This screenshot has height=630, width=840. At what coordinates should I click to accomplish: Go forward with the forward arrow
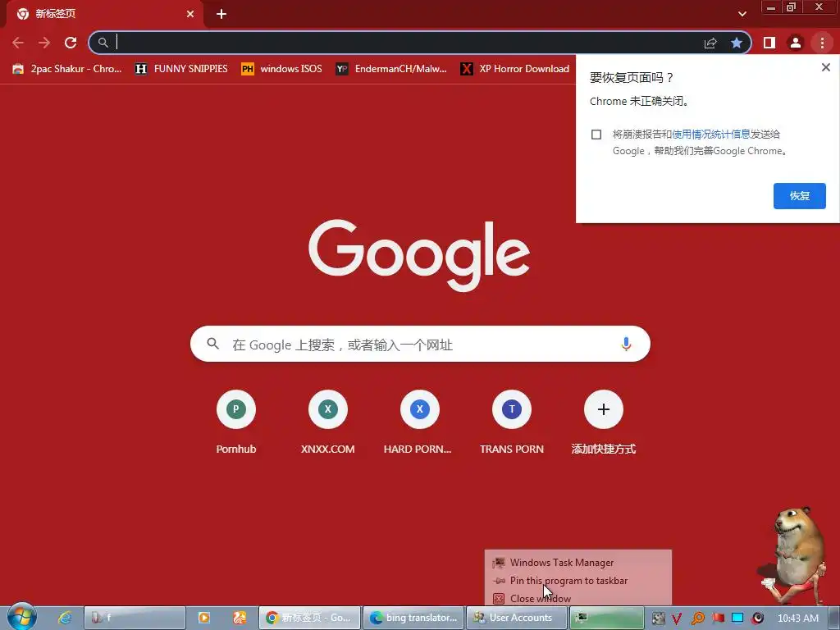44,43
